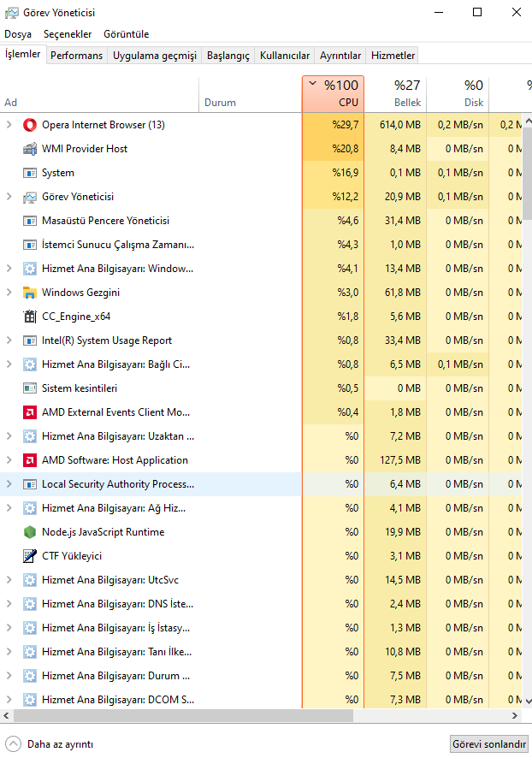The image size is (532, 758).
Task: Click the vertical scrollbar thumb
Action: coord(528,172)
